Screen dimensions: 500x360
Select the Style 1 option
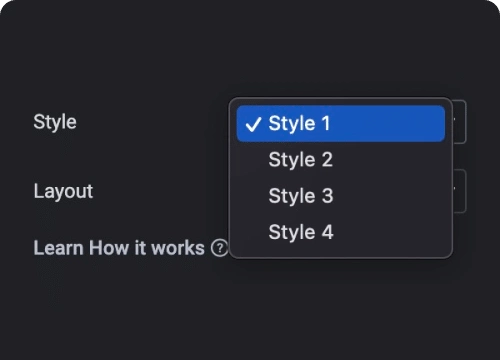(x=341, y=124)
